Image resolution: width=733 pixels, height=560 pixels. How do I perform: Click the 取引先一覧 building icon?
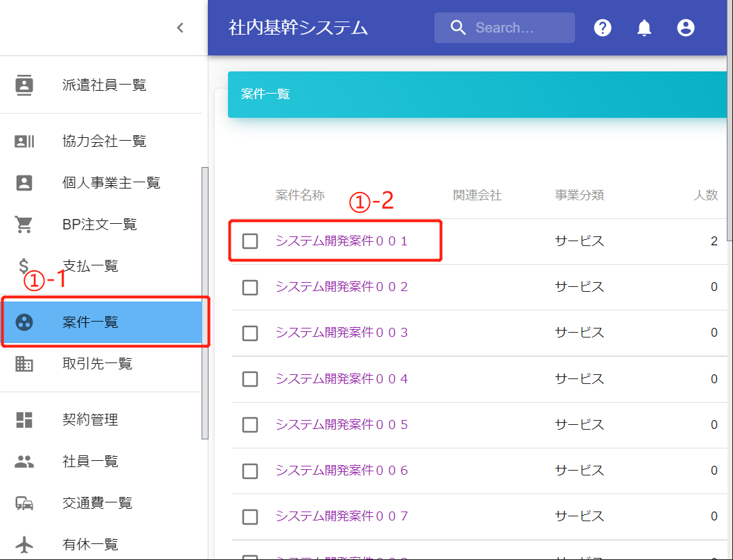point(24,364)
